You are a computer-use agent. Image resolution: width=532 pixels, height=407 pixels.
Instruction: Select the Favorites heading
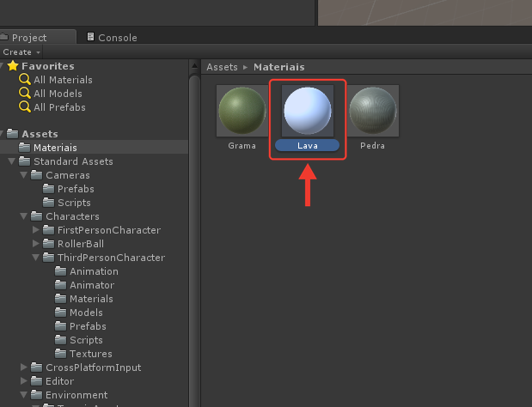[x=48, y=66]
